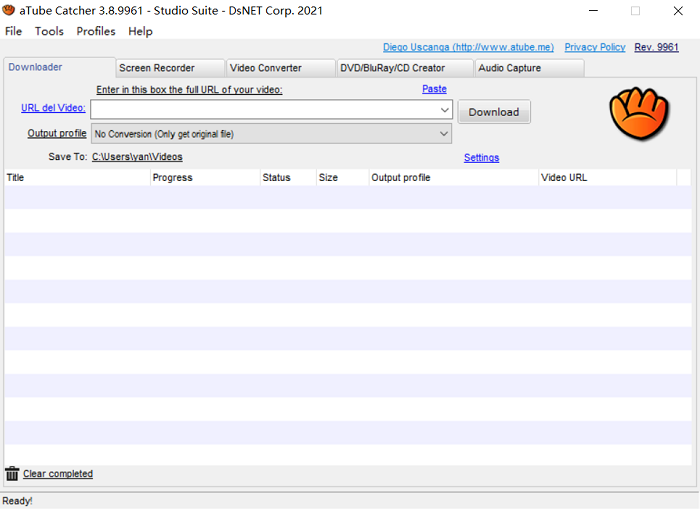The height and width of the screenshot is (509, 700).
Task: Click the aTube Catcher title bar icon
Action: (x=8, y=10)
